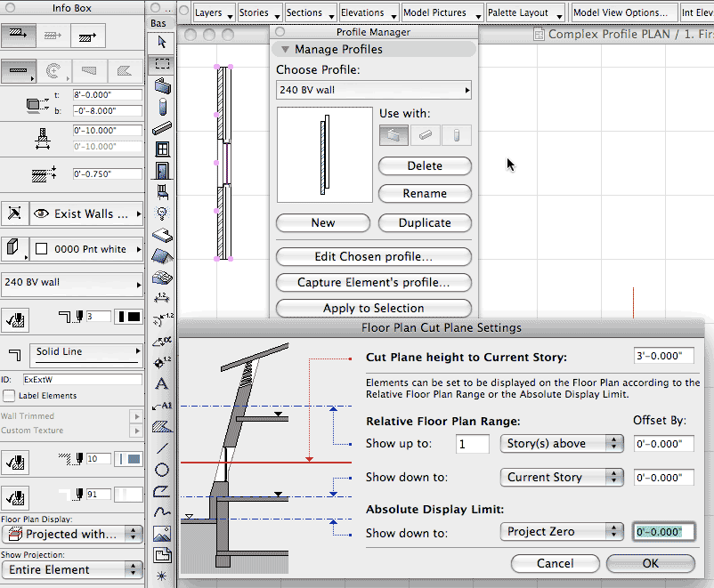Click the Cut Plane height input field

point(663,355)
